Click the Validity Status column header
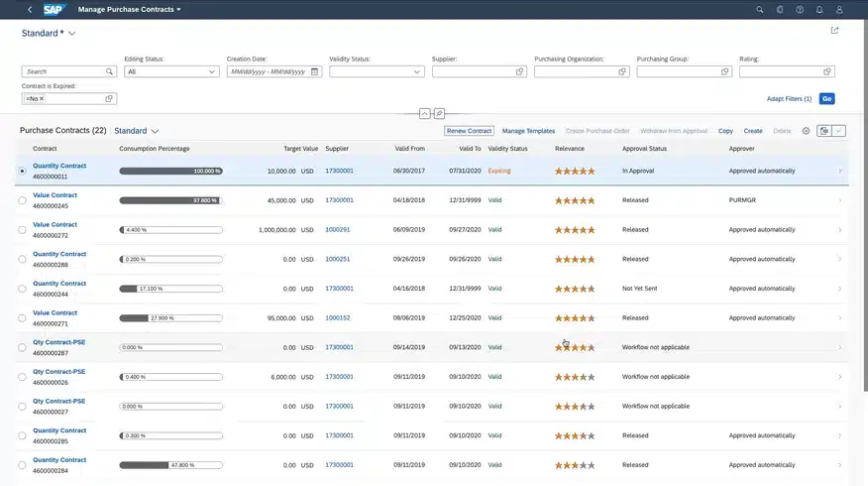This screenshot has height=486, width=868. pyautogui.click(x=507, y=149)
